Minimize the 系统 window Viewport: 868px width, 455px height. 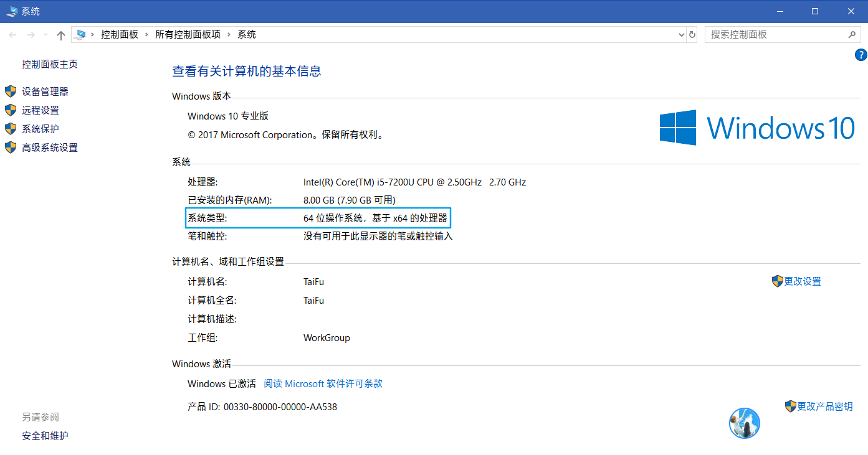pos(781,11)
